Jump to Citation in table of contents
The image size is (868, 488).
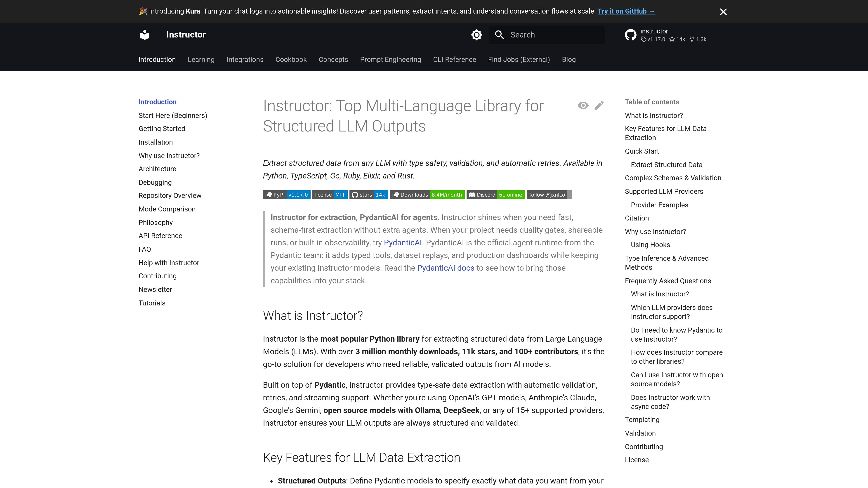pyautogui.click(x=637, y=218)
